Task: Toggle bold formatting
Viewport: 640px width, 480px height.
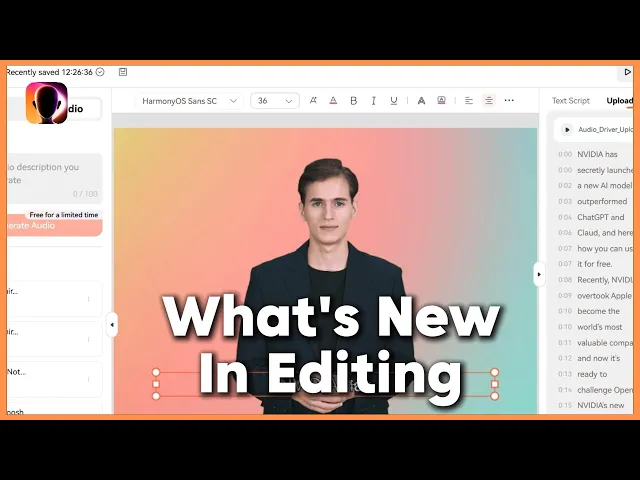Action: [353, 100]
